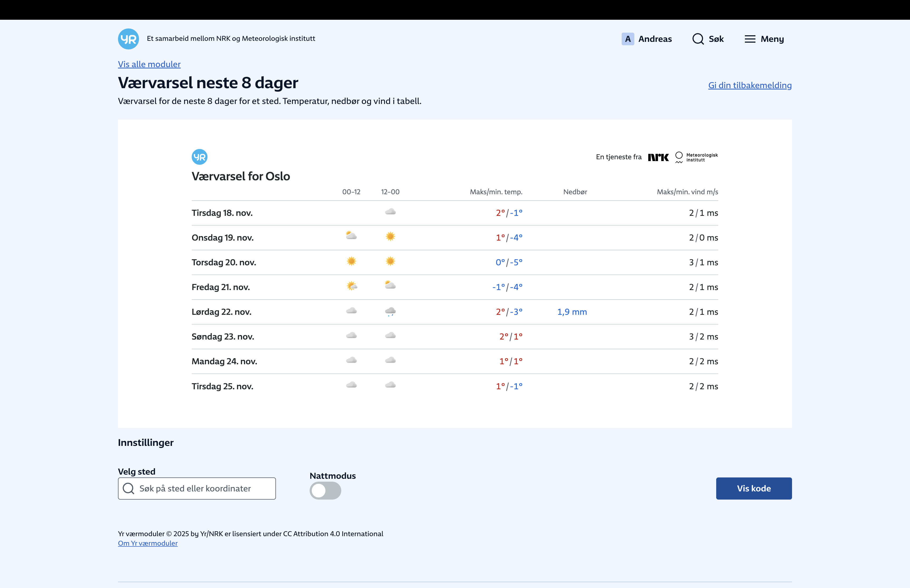
Task: Open the Vis alle moduler link
Action: tap(149, 64)
